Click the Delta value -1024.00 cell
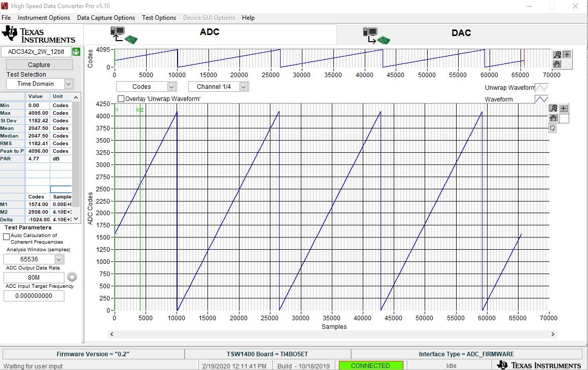The image size is (588, 370). 38,220
